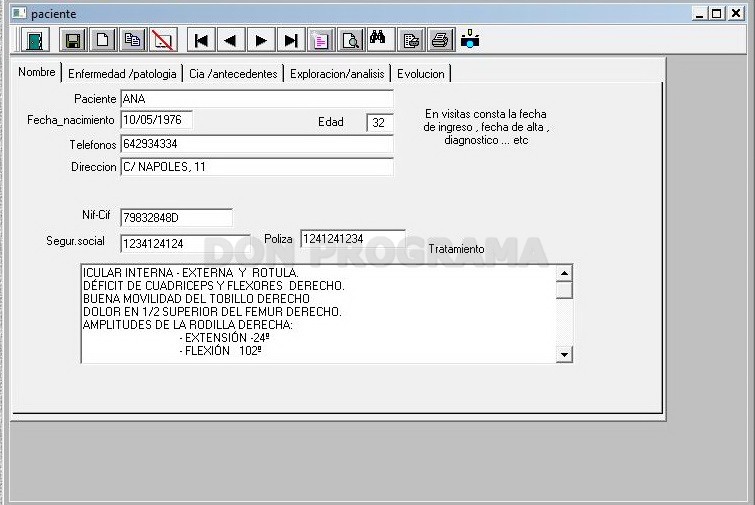
Task: Go to the first record
Action: click(201, 40)
